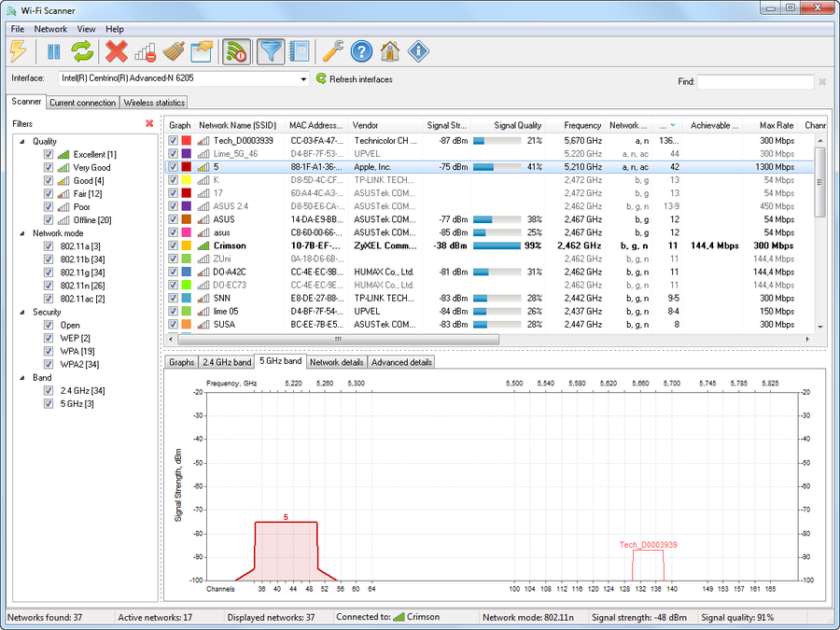Click the hand and window toolbar icon
This screenshot has height=630, width=840.
[202, 51]
